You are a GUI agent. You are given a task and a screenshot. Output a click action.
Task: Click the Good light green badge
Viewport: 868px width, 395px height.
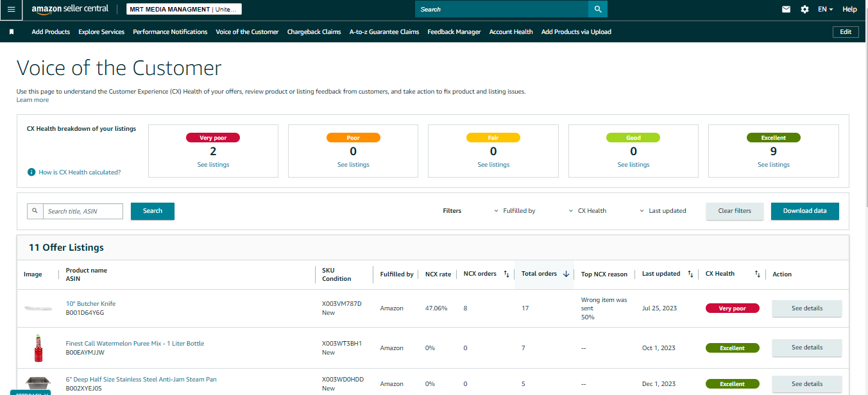coord(633,138)
